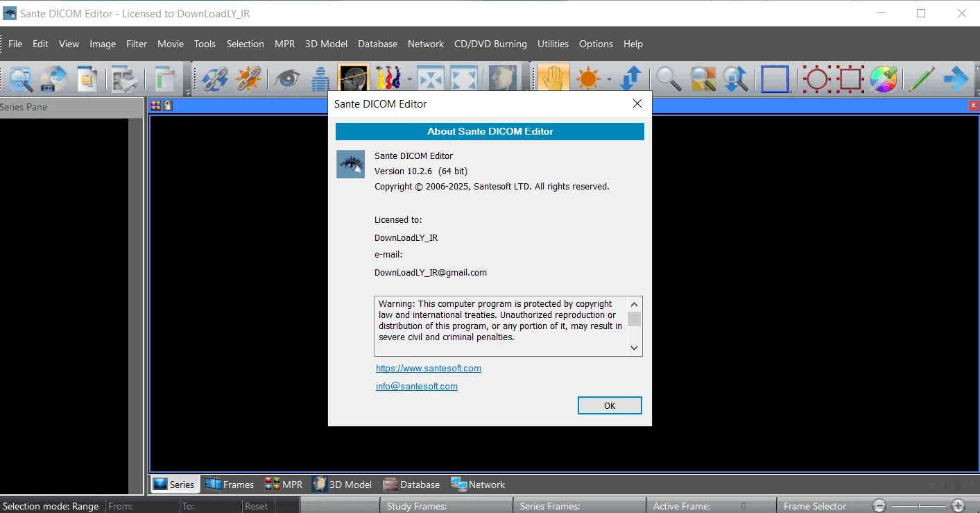
Task: Click the info@santesoft.com email link
Action: click(x=417, y=387)
